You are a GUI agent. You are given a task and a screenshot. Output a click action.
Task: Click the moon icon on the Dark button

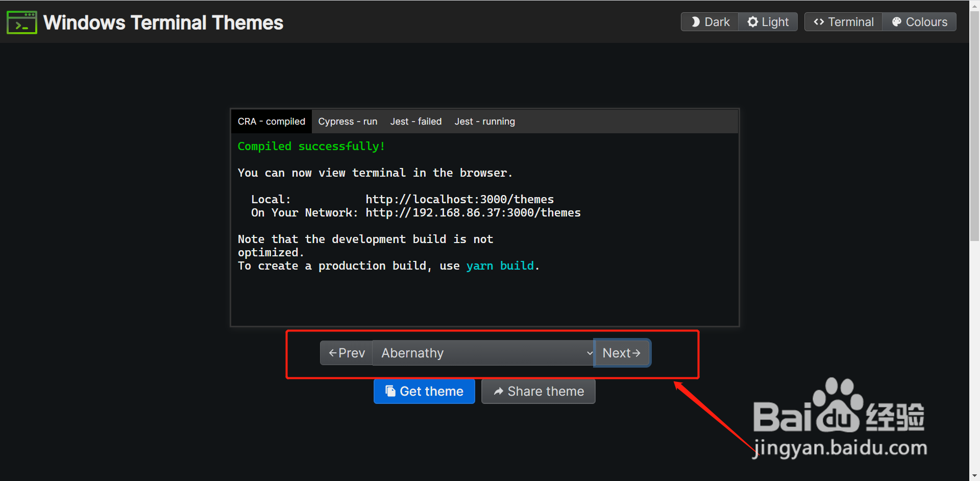[x=695, y=21]
